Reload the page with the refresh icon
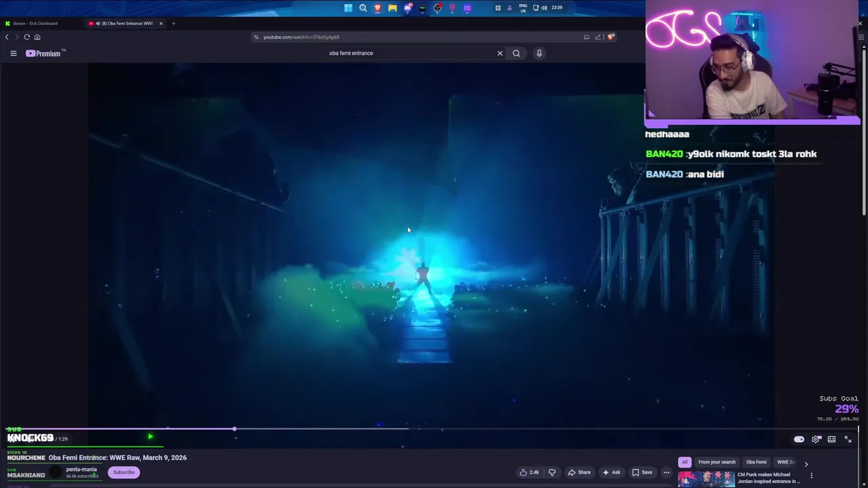 pos(27,37)
